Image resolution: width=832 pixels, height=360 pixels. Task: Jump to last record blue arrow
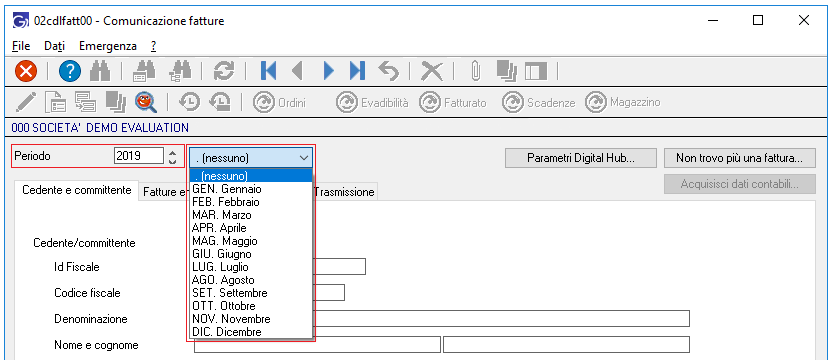tap(358, 71)
